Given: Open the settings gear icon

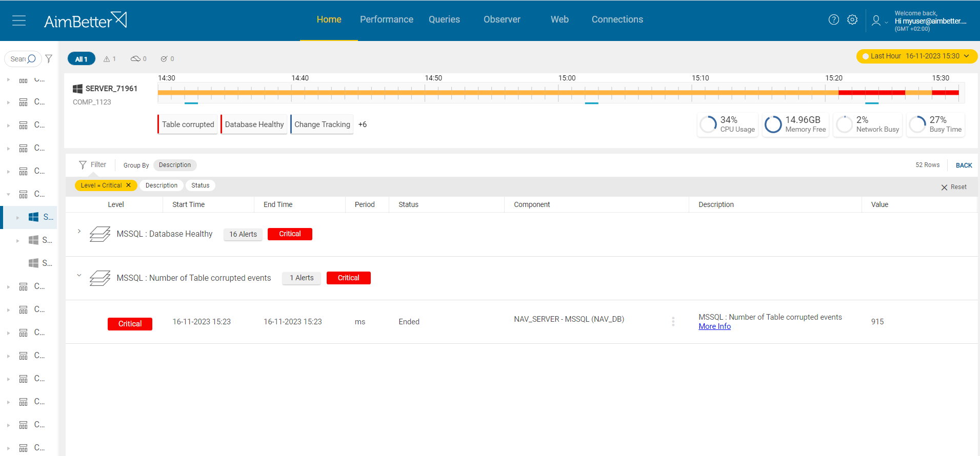Looking at the screenshot, I should (852, 19).
